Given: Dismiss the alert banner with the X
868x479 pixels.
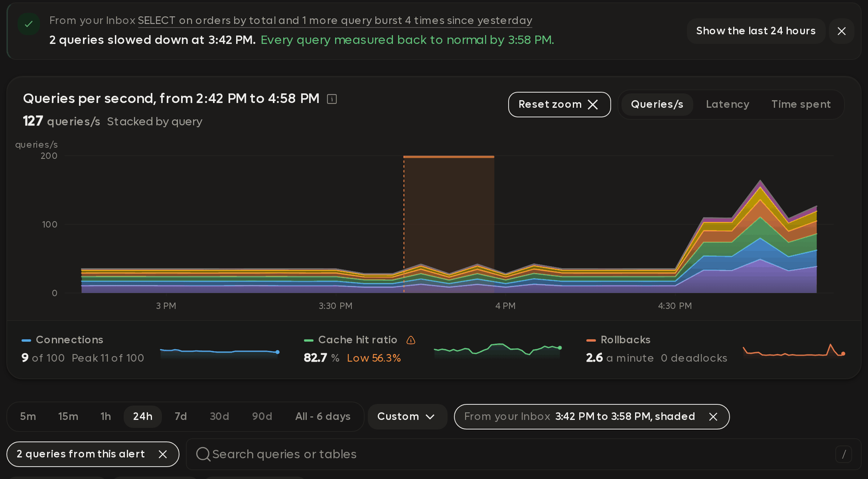Looking at the screenshot, I should 841,31.
